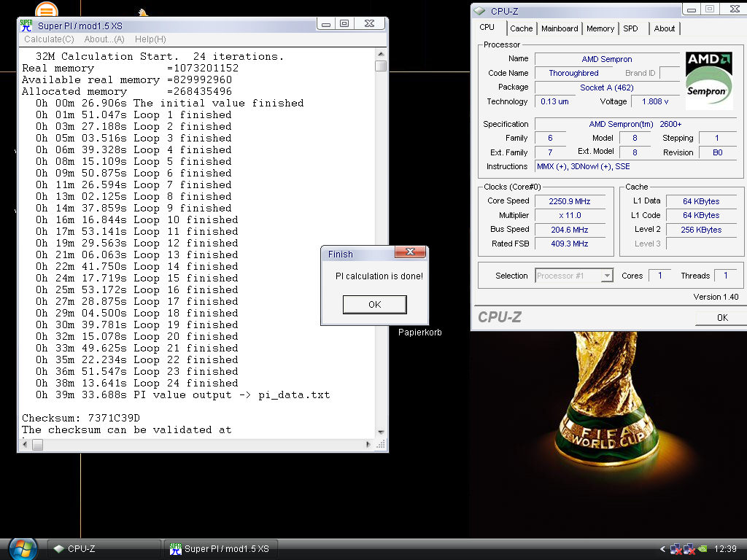Click the 'Loop 12 finished' line
This screenshot has width=747, height=560.
136,244
